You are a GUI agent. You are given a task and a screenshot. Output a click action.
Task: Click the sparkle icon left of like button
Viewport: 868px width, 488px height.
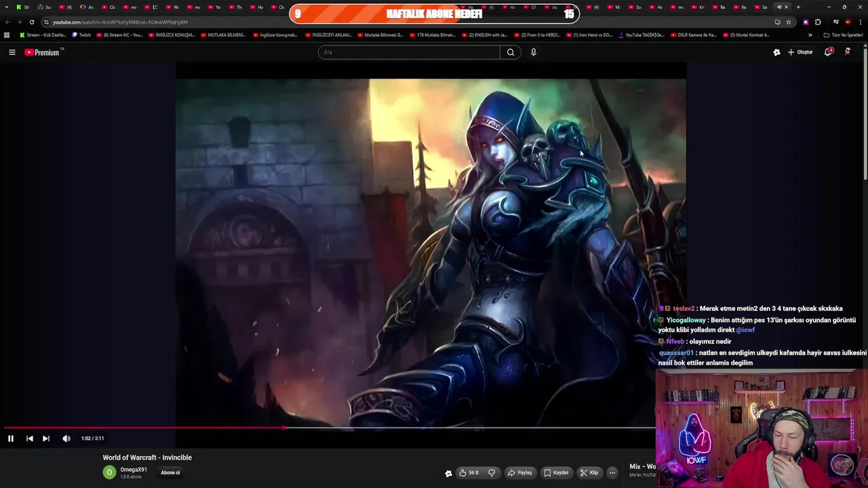(x=448, y=473)
